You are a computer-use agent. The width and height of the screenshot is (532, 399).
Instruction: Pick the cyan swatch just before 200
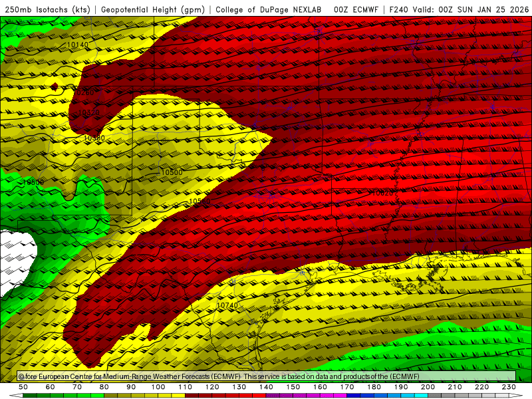(x=421, y=396)
